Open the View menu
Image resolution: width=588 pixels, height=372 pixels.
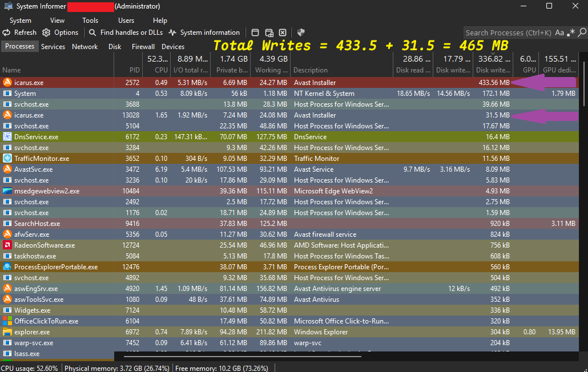point(57,21)
